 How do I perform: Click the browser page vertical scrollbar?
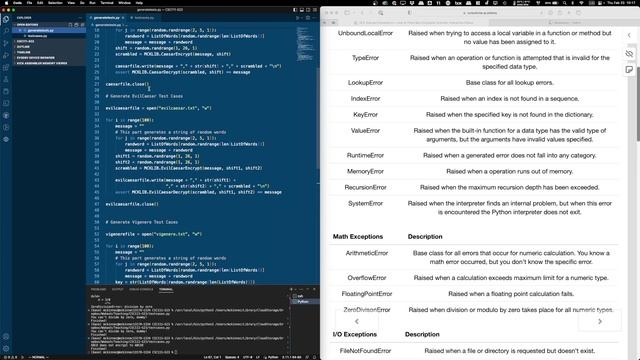[x=638, y=104]
